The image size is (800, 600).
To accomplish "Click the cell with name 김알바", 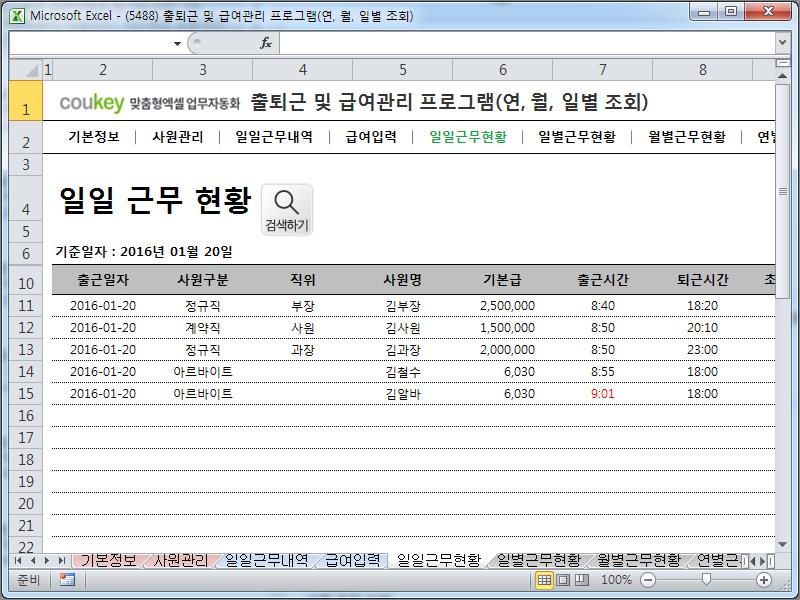I will pos(403,393).
